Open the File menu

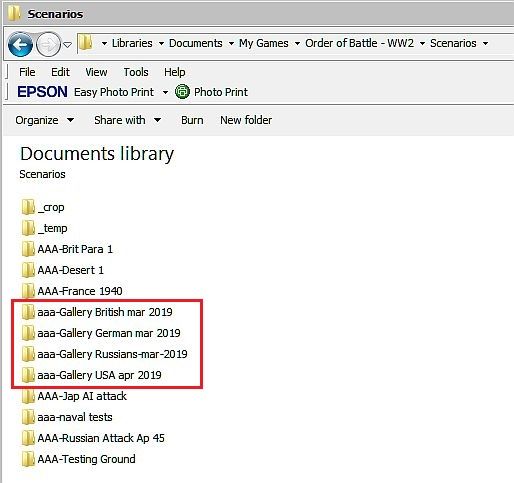(27, 72)
